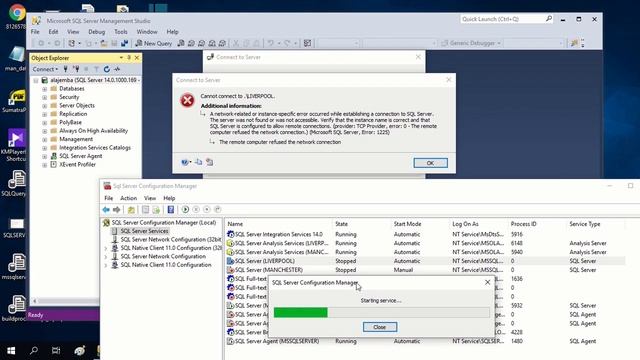Close the Cannot connect error dialog with X
Screen dimensions: 640x360
(449, 80)
